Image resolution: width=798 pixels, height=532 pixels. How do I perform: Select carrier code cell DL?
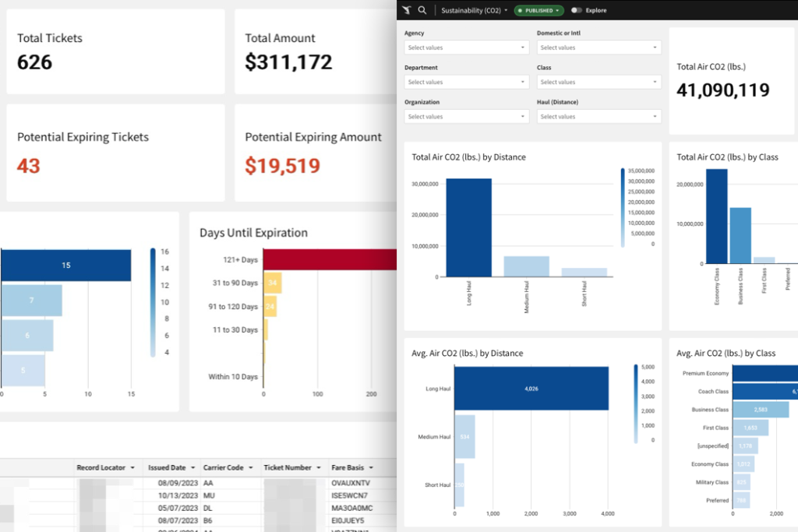pyautogui.click(x=208, y=508)
